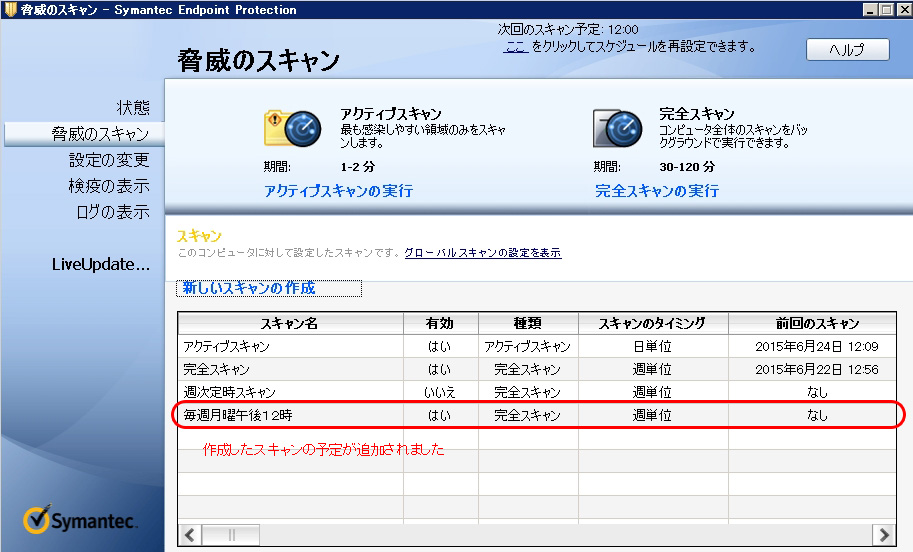Click the 日単位 timing cell
Image resolution: width=913 pixels, height=552 pixels.
[652, 346]
